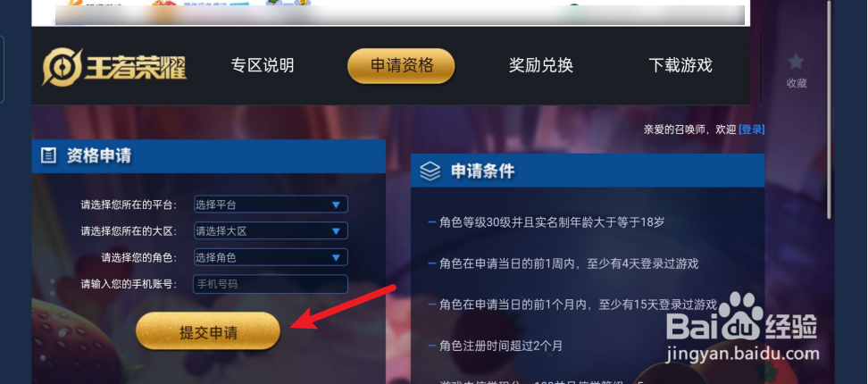The image size is (868, 384).
Task: Click the Baidu paw logo watermark
Action: click(740, 316)
